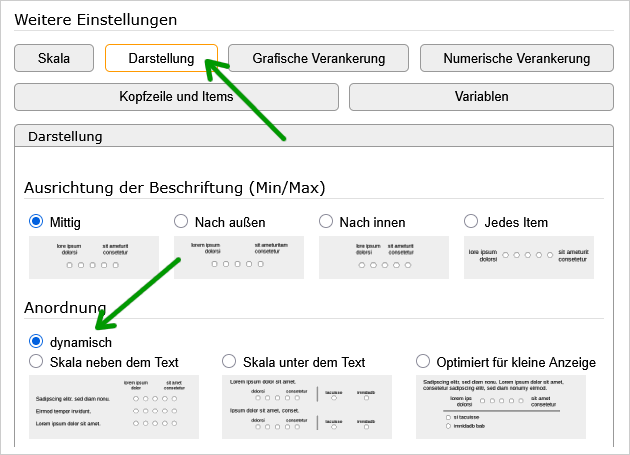Viewport: 630px width, 455px height.
Task: Click the Nach innen preview thumbnail
Action: (x=384, y=257)
